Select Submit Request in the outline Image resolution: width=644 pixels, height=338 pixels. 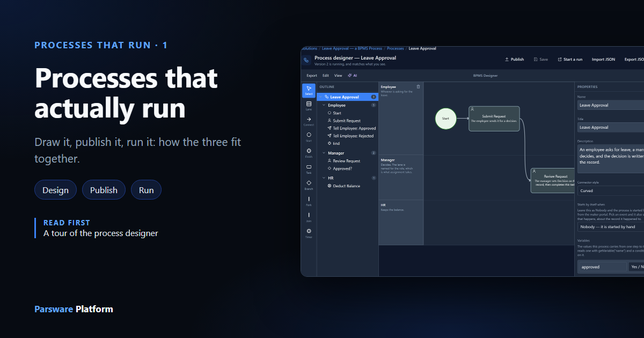pyautogui.click(x=343, y=121)
